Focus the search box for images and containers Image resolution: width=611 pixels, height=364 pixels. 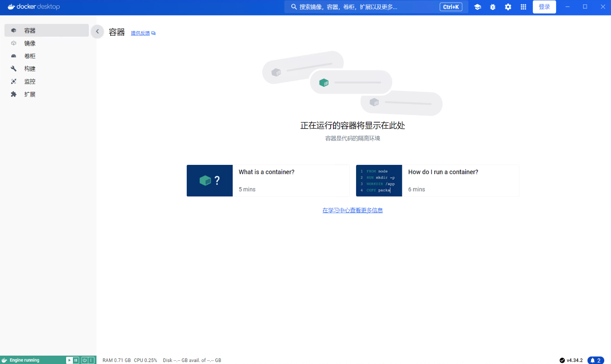click(376, 7)
